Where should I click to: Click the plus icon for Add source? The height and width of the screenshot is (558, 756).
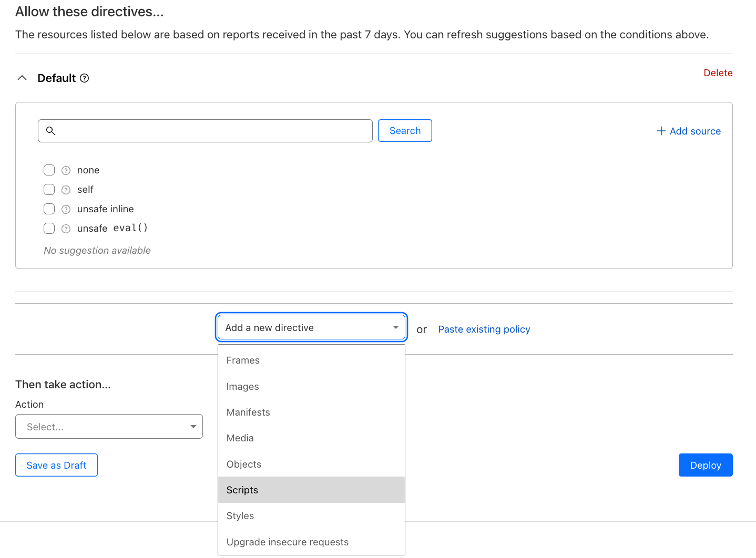[x=661, y=131]
